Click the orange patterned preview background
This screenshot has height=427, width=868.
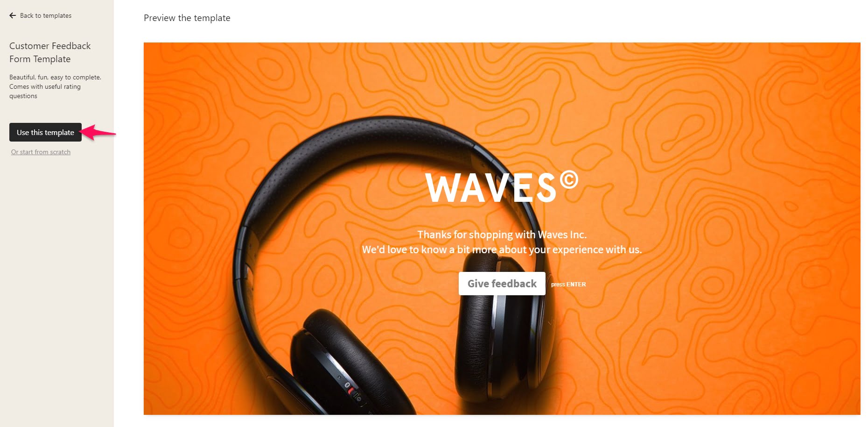(x=747, y=140)
